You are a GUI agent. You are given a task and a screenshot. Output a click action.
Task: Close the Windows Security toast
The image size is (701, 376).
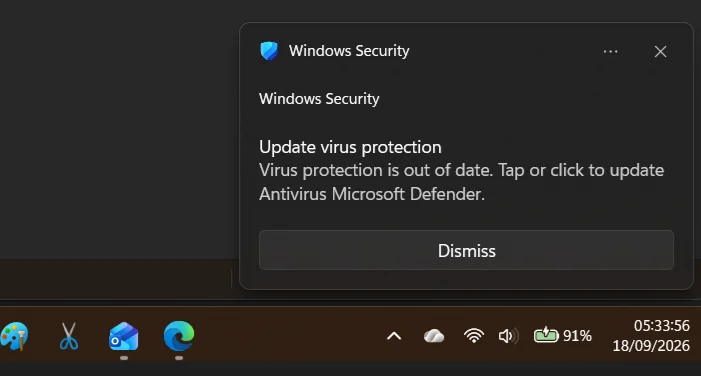[660, 52]
